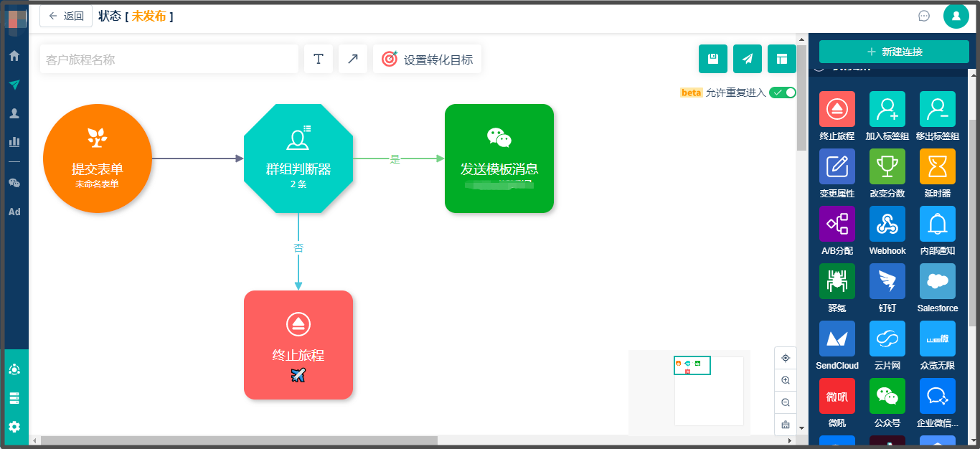This screenshot has width=980, height=449.
Task: Open the Ad icon in left sidebar
Action: pyautogui.click(x=14, y=212)
